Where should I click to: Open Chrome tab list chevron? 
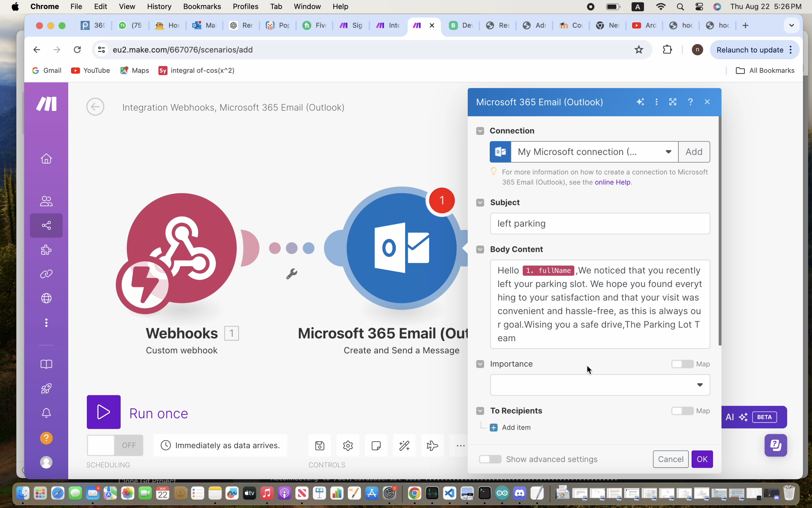click(x=792, y=26)
